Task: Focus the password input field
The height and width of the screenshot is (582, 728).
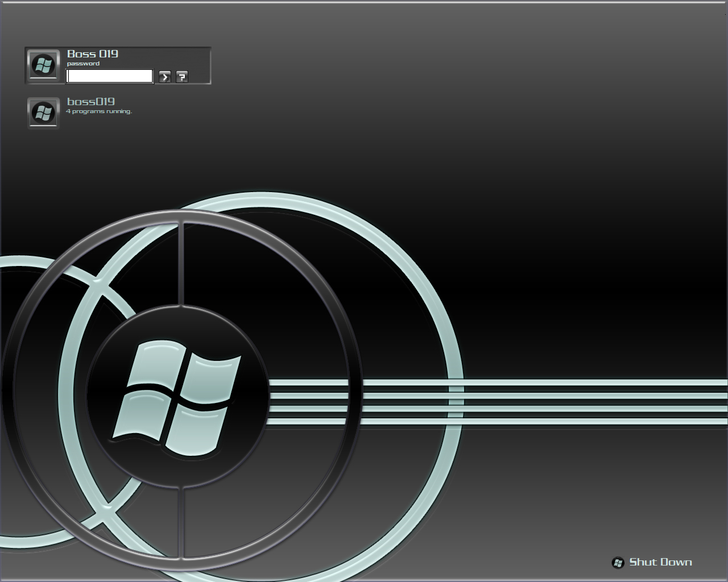Action: pyautogui.click(x=110, y=76)
